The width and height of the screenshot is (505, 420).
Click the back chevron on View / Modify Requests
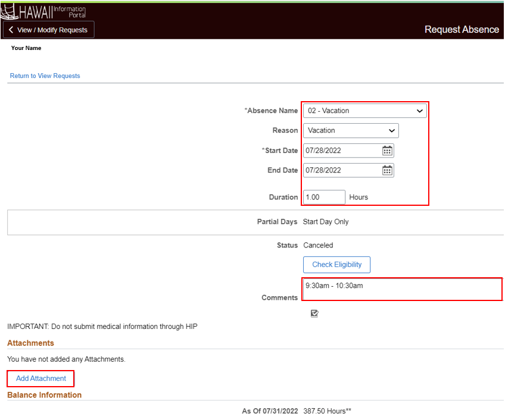(10, 29)
